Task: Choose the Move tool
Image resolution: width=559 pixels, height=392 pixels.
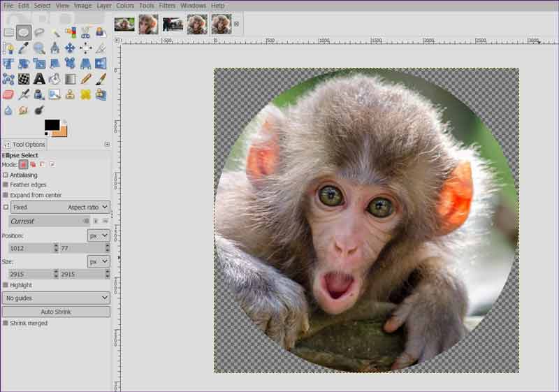Action: (70, 48)
